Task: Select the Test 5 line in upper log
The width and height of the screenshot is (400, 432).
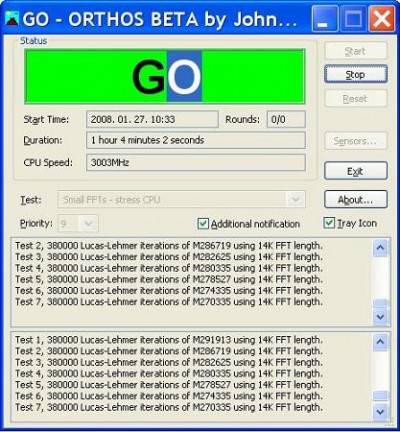Action: click(169, 279)
